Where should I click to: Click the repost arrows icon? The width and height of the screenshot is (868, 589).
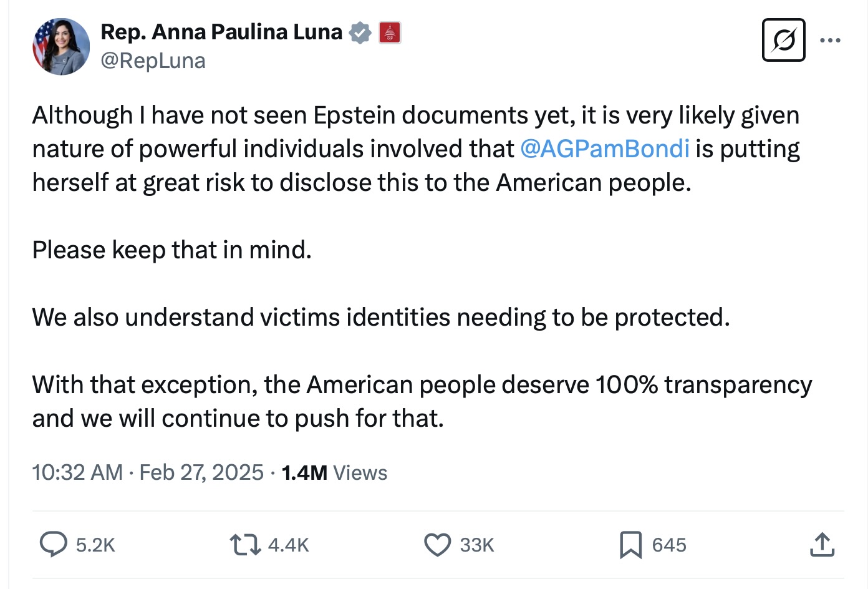(245, 544)
